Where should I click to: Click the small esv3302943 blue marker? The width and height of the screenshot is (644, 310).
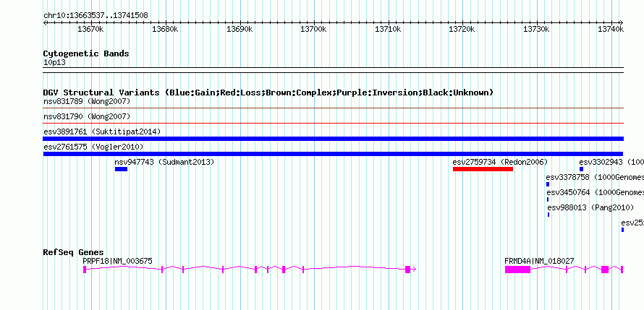coord(581,169)
